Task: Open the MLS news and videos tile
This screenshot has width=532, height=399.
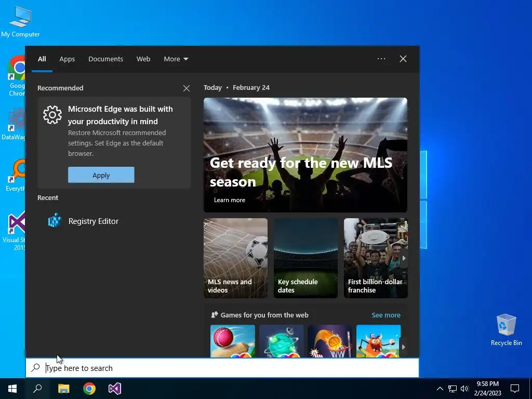Action: tap(235, 258)
